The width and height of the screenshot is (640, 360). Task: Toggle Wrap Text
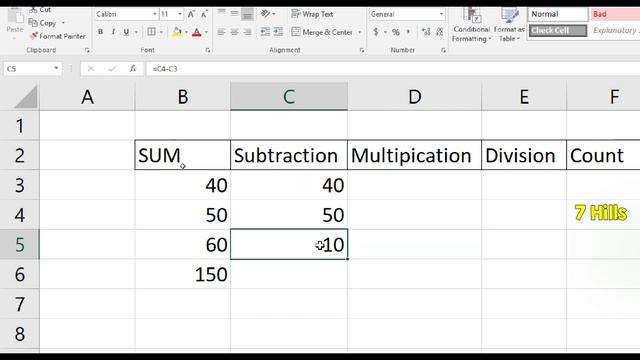(x=312, y=14)
